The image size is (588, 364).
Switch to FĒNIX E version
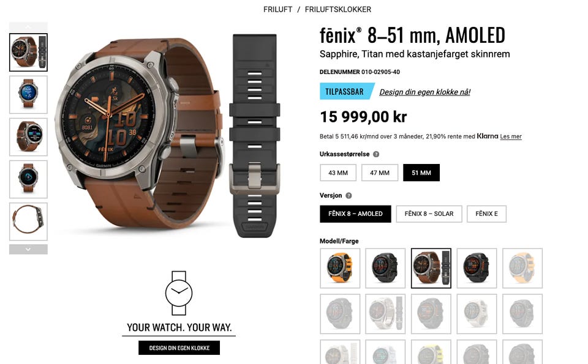tap(487, 214)
